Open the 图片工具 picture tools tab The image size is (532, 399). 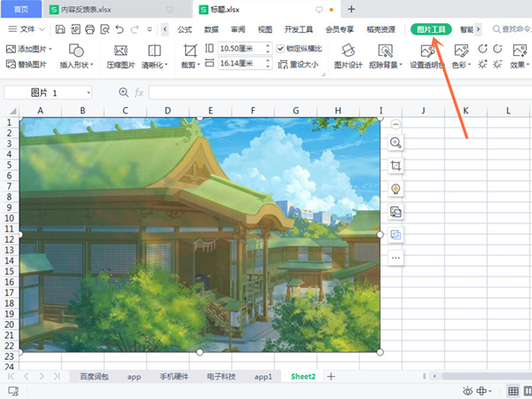pyautogui.click(x=432, y=29)
